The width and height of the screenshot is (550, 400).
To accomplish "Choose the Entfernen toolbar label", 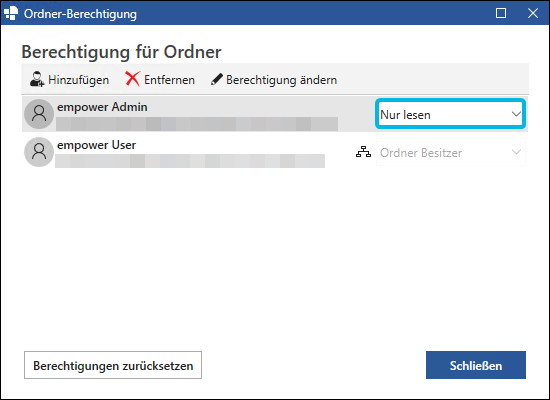I will (x=169, y=80).
